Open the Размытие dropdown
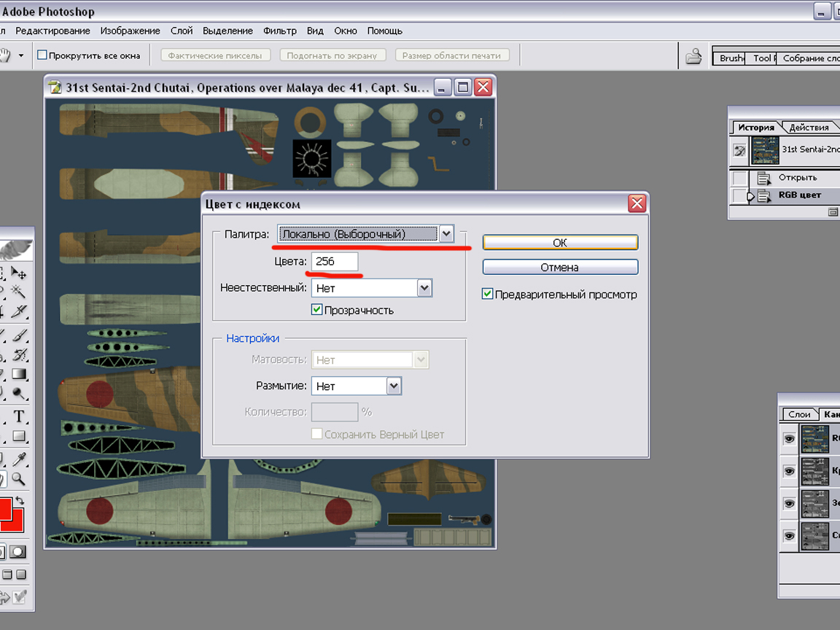 pyautogui.click(x=394, y=386)
